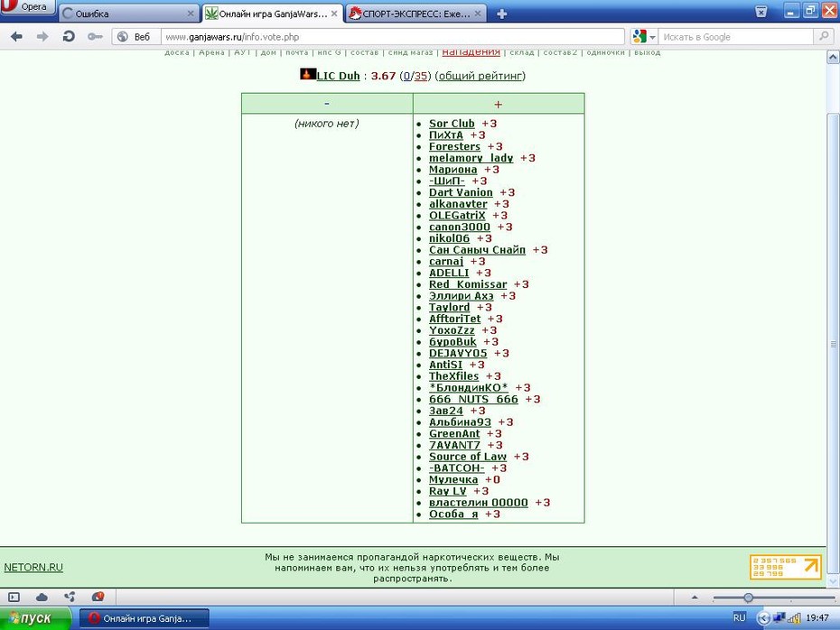Open OLEGatriX player link
The height and width of the screenshot is (630, 840).
tap(457, 215)
